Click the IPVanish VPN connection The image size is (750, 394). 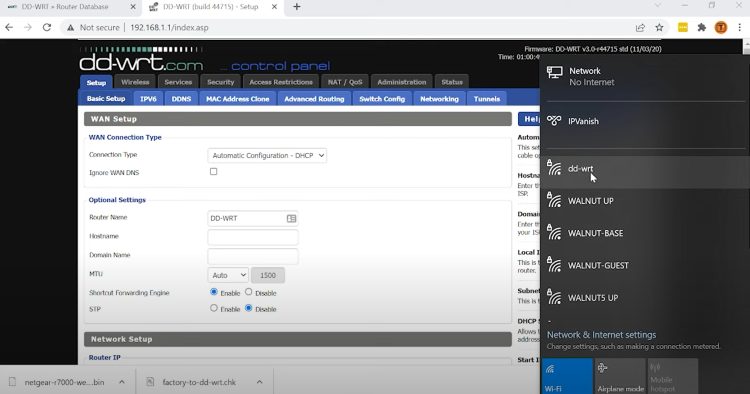[645, 121]
